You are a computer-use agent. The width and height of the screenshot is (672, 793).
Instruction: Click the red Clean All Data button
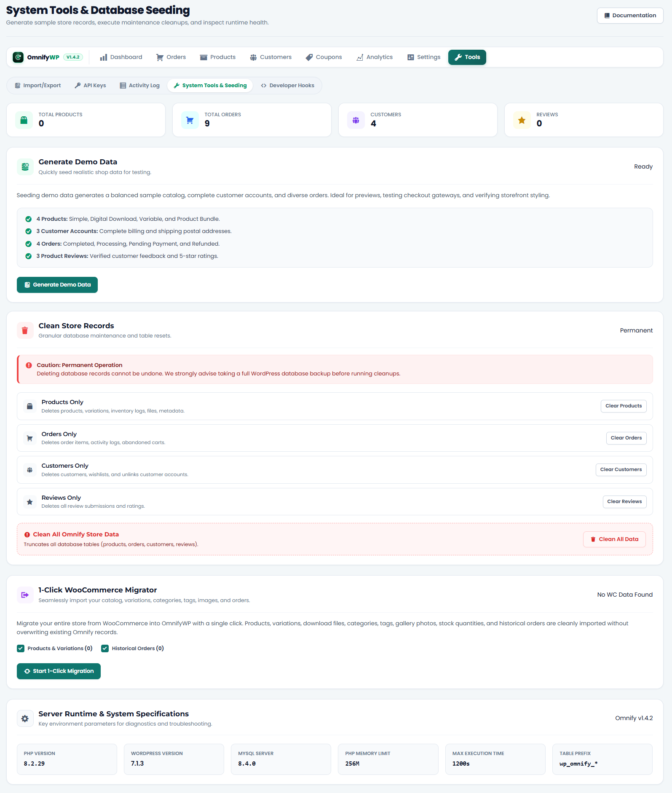pyautogui.click(x=614, y=539)
